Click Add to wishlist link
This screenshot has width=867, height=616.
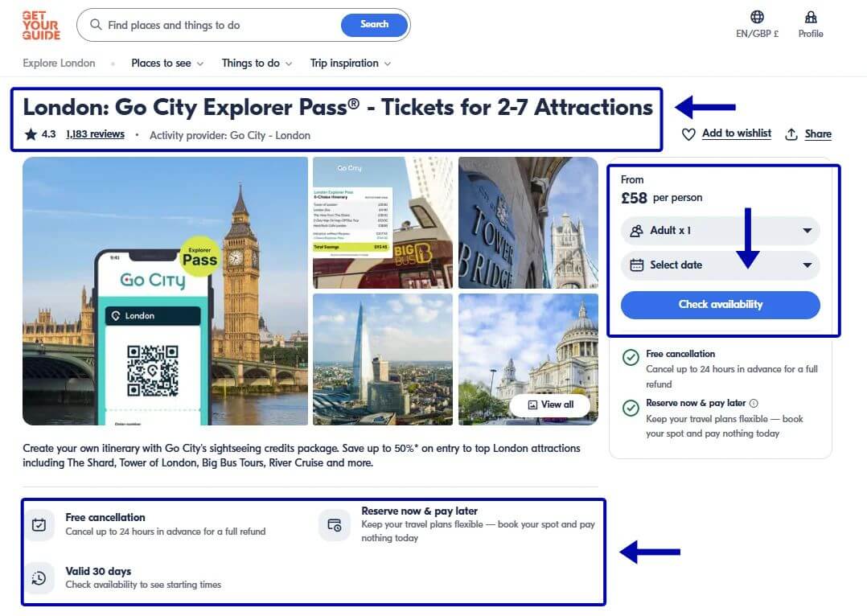tap(737, 133)
